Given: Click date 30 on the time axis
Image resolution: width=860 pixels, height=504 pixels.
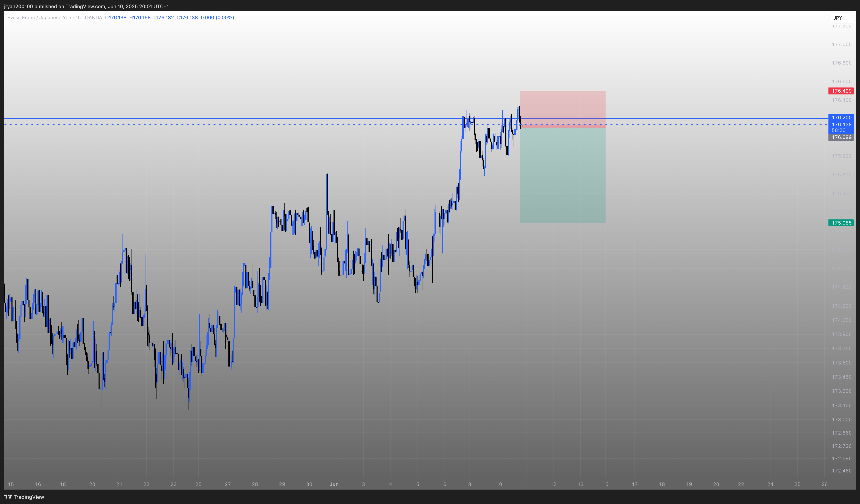Looking at the screenshot, I should click(x=309, y=484).
